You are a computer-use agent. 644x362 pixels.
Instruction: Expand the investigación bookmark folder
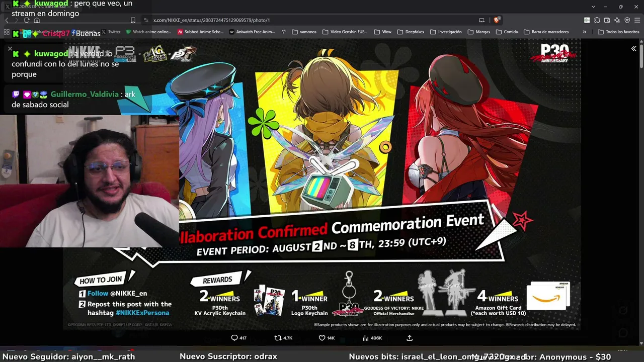point(445,32)
